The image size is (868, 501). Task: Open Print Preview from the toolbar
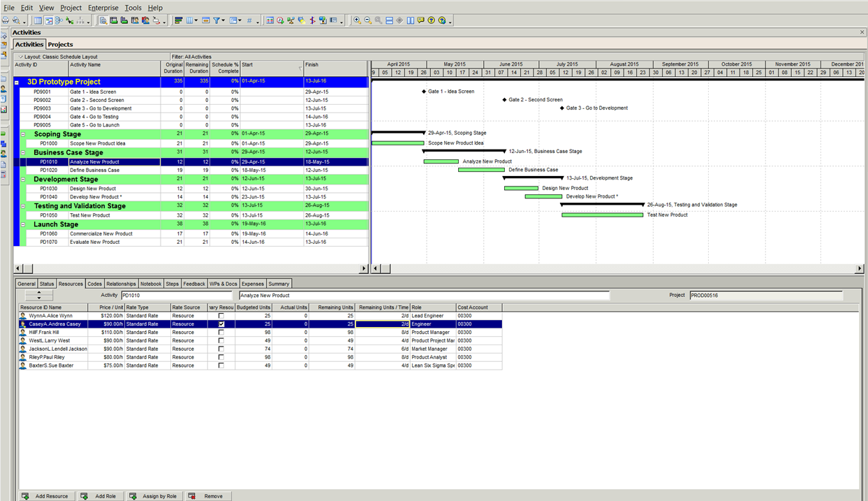coord(17,20)
